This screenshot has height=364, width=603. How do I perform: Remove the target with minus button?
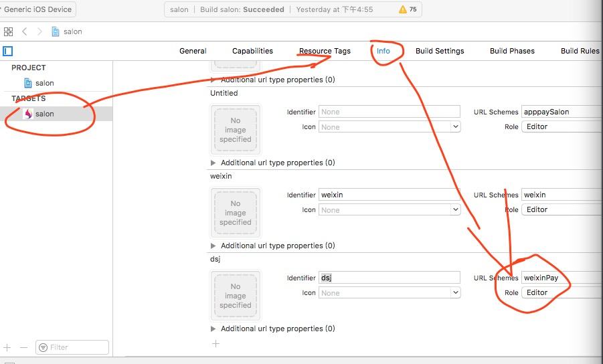[x=24, y=347]
